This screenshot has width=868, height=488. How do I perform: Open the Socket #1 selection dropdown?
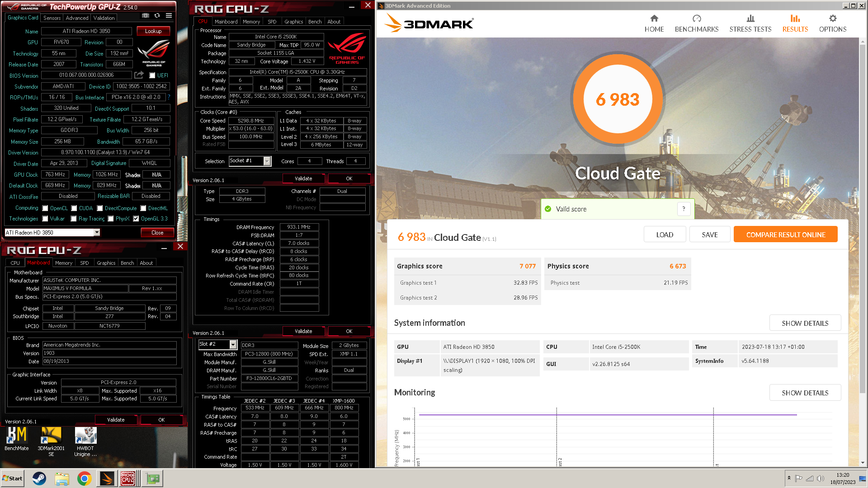(x=267, y=161)
